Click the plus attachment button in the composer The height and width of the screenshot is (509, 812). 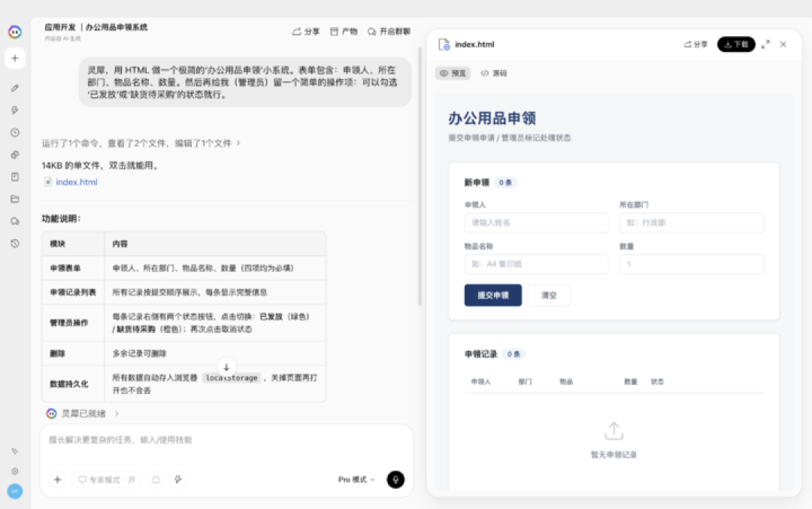coord(57,480)
